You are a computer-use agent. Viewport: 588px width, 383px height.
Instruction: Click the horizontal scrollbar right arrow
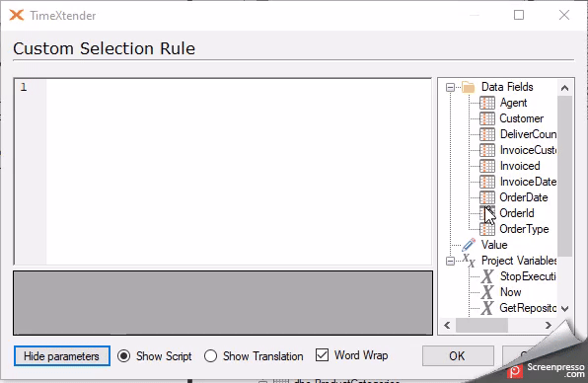click(x=548, y=325)
